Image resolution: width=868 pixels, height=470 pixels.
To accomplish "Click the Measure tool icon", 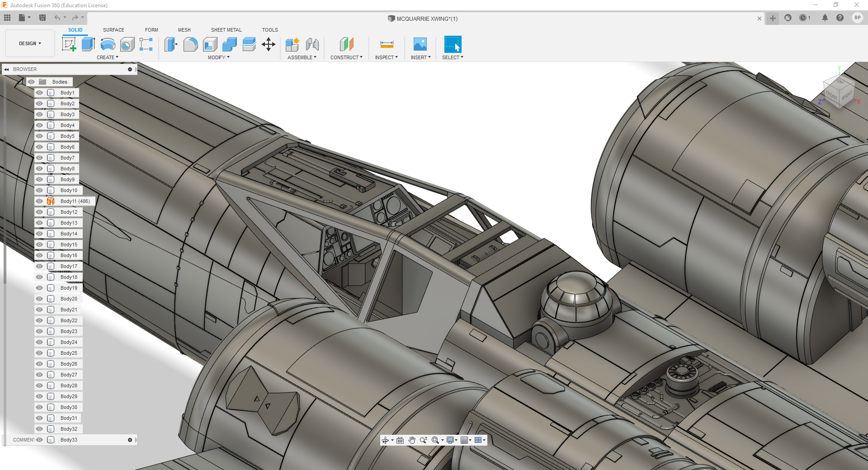I will point(387,44).
